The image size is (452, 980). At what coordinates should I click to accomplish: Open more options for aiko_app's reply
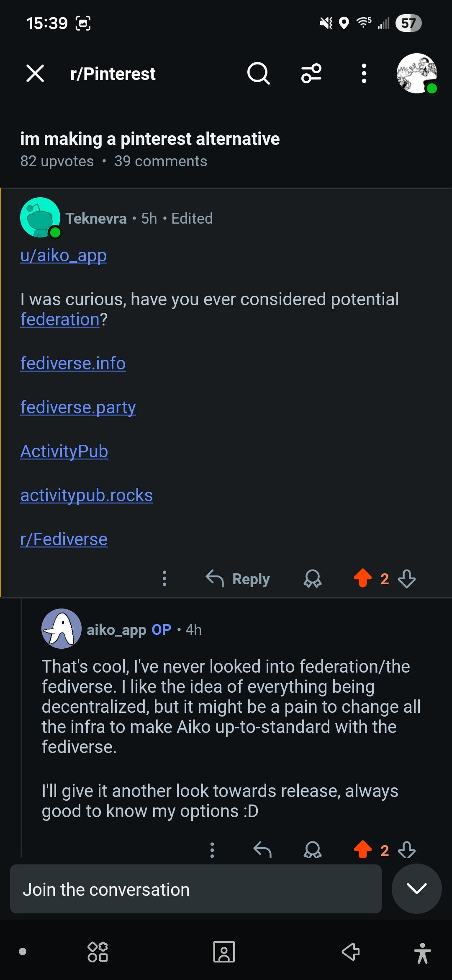pos(212,850)
